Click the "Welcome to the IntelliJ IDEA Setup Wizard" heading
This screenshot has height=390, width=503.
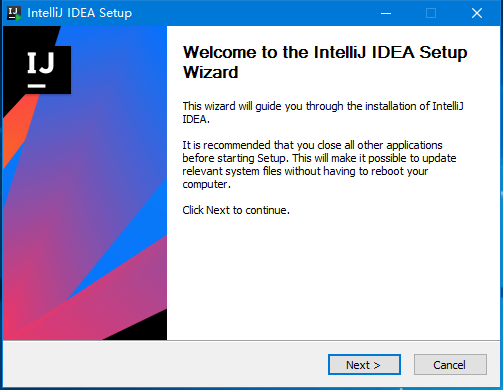325,62
